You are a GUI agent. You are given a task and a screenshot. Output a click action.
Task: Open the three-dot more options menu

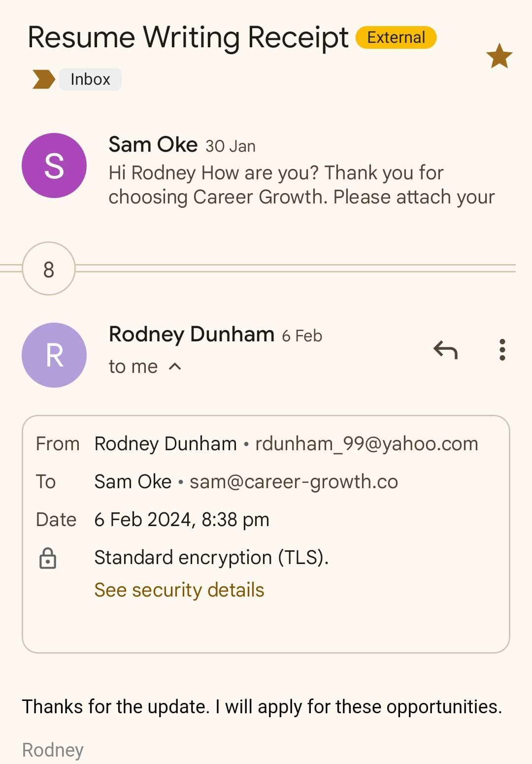502,350
